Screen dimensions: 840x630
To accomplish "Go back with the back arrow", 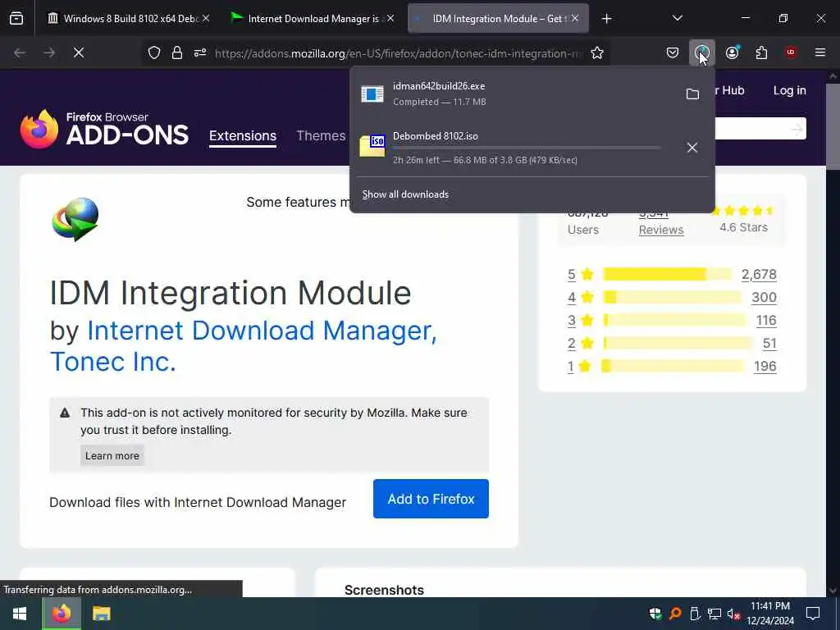I will (x=20, y=52).
